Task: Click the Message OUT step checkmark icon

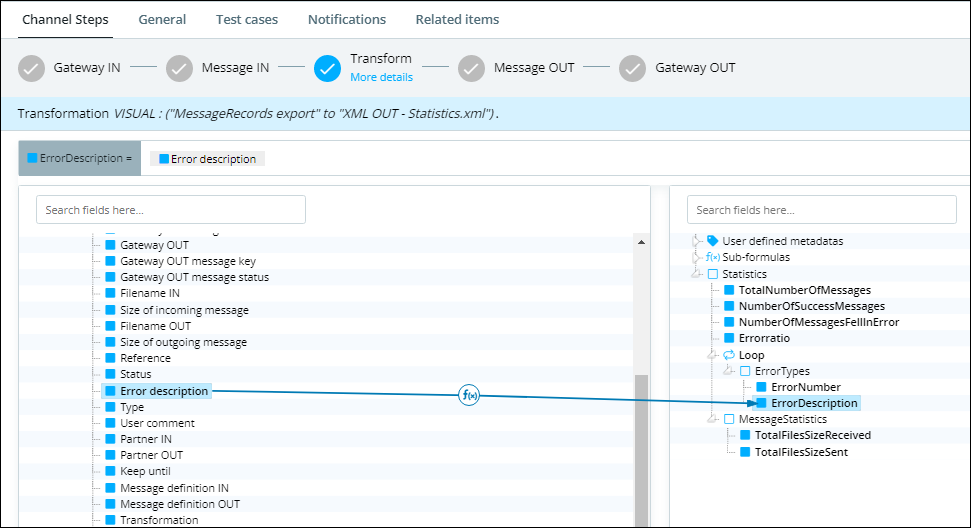Action: (x=471, y=68)
